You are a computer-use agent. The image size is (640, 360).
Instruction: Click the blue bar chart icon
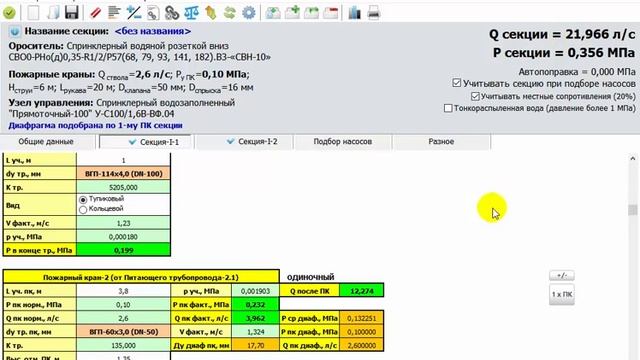click(354, 13)
